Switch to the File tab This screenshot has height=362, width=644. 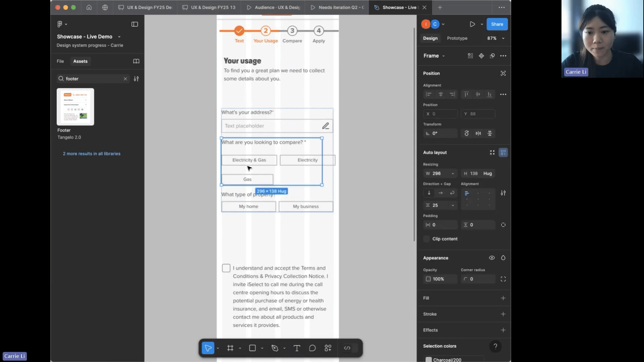click(60, 61)
